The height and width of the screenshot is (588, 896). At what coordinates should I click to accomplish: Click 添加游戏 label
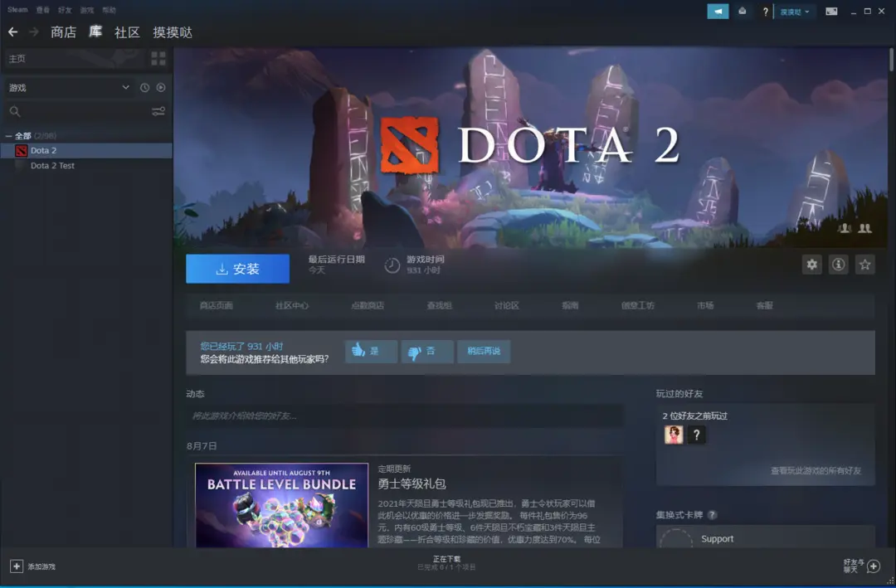coord(41,567)
